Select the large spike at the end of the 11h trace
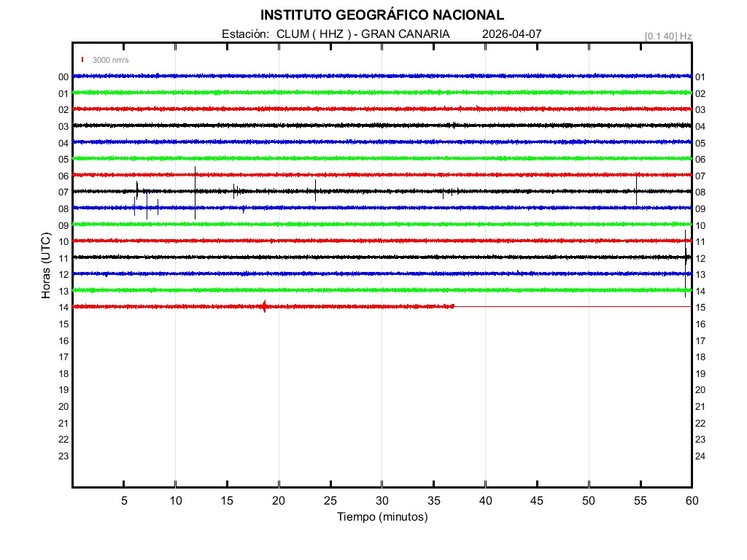 coord(686,257)
